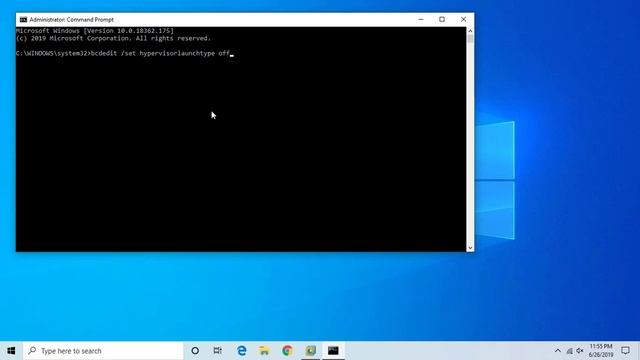
Task: Open Task View on the taskbar
Action: click(x=218, y=351)
